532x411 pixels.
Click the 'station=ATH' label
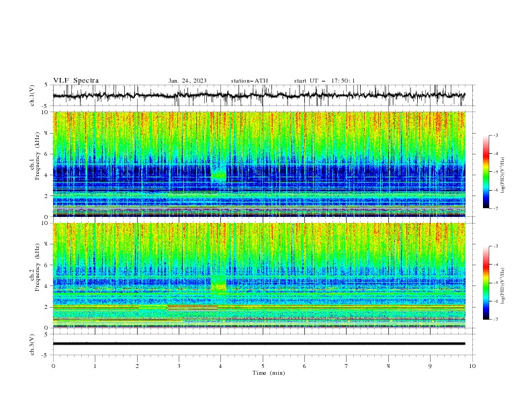(249, 81)
